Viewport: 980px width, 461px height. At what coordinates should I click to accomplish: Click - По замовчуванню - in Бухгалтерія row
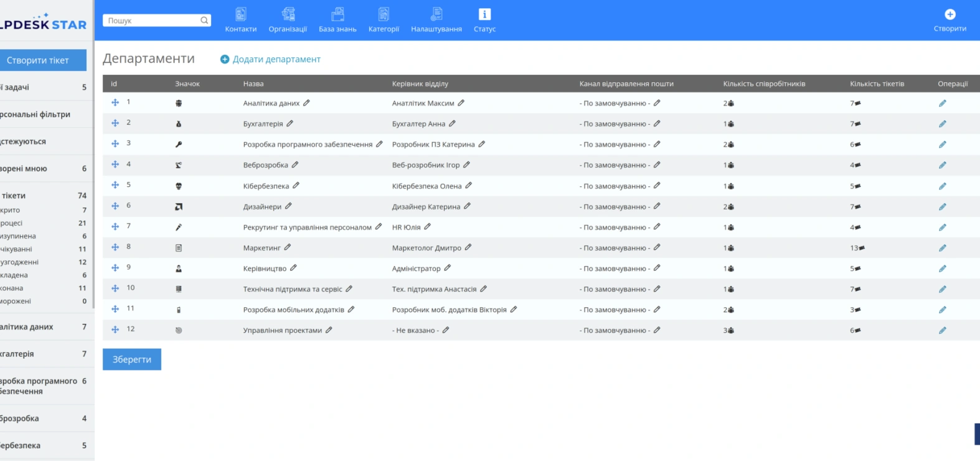point(615,124)
